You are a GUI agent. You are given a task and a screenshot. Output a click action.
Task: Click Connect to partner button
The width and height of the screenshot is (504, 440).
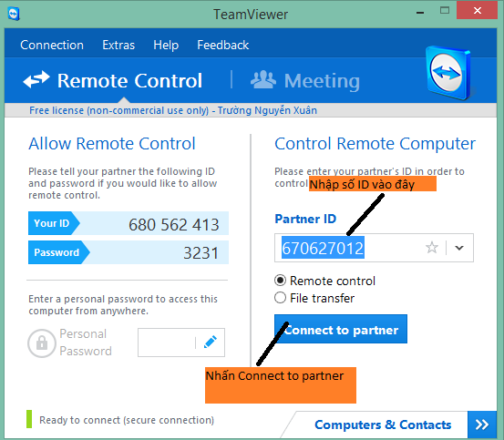tap(341, 329)
